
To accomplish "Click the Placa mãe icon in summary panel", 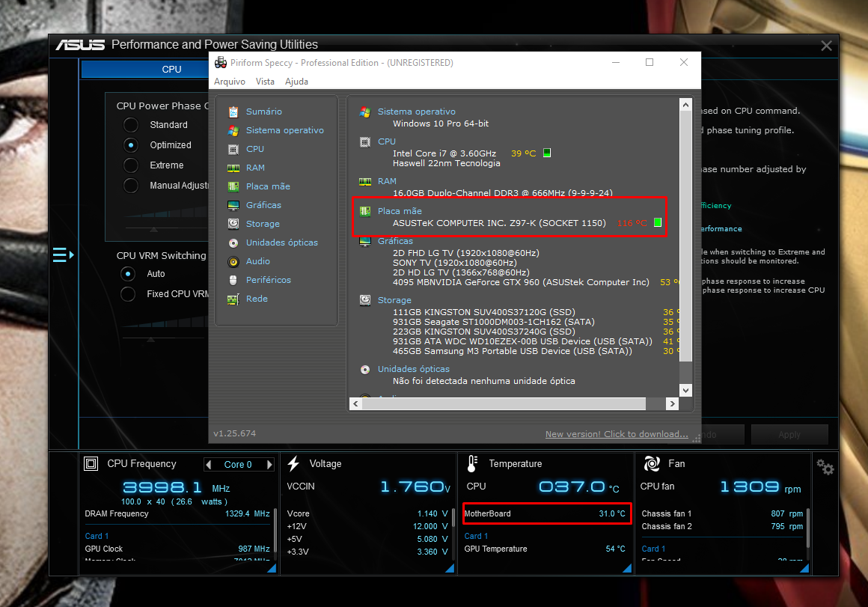I will [365, 211].
